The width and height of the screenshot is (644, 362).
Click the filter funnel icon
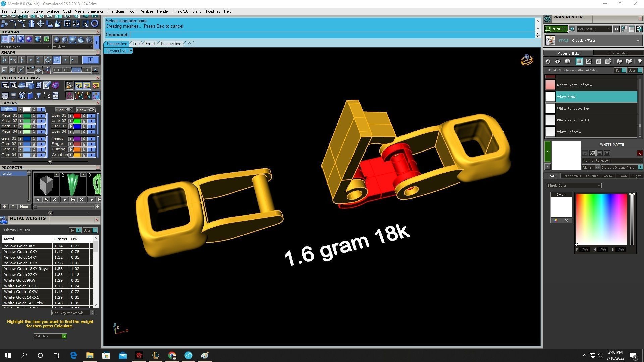point(38,96)
